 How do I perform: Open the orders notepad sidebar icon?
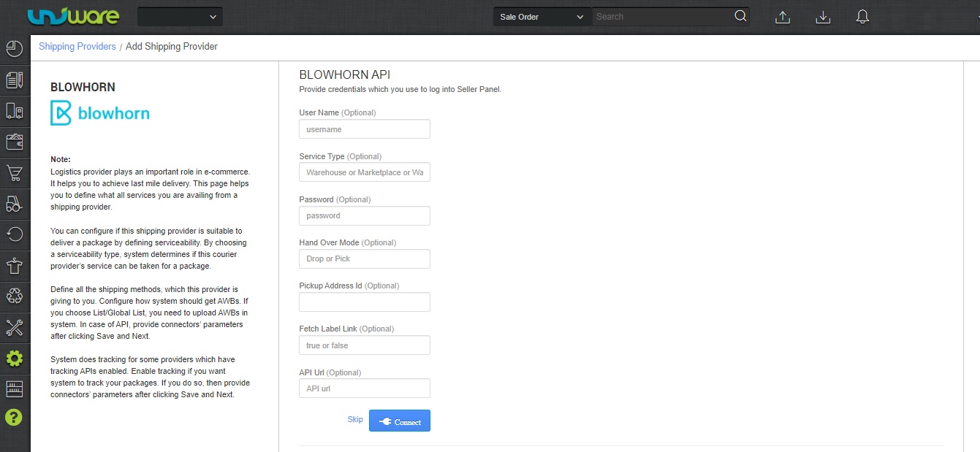click(x=15, y=80)
